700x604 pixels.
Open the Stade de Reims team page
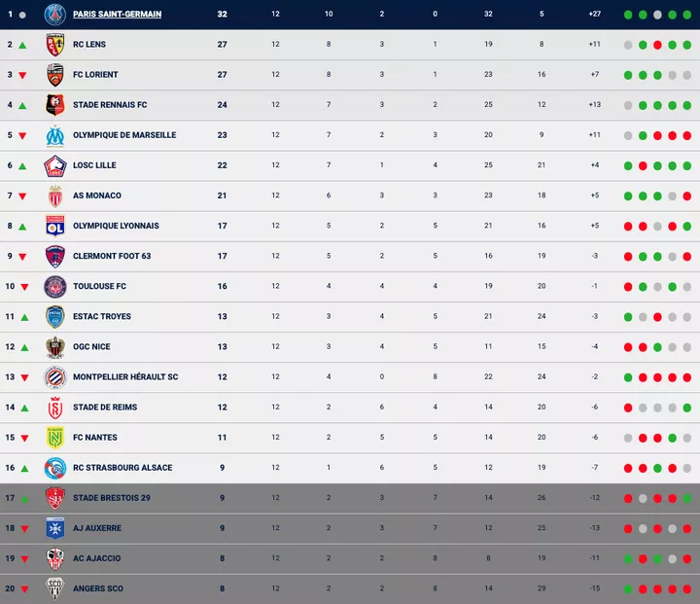click(105, 408)
